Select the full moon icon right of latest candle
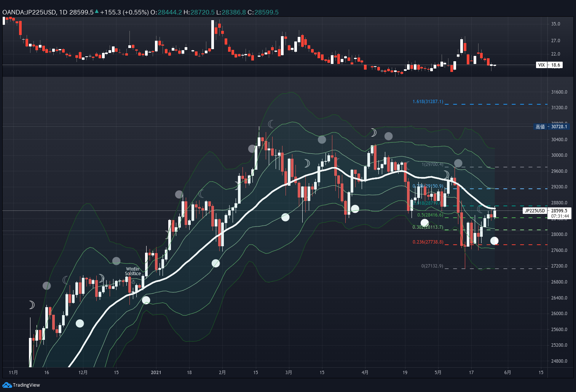 (494, 241)
